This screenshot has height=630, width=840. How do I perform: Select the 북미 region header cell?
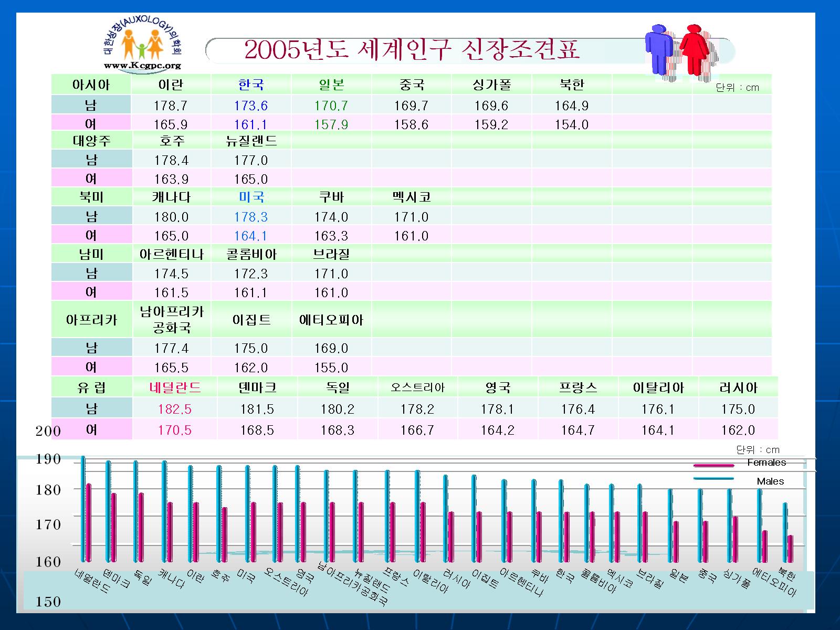pyautogui.click(x=91, y=197)
